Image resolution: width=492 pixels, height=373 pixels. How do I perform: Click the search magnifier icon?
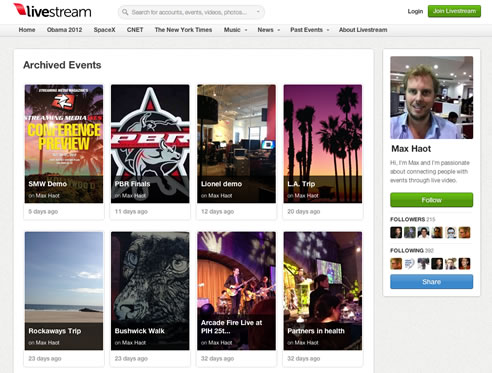[x=125, y=12]
